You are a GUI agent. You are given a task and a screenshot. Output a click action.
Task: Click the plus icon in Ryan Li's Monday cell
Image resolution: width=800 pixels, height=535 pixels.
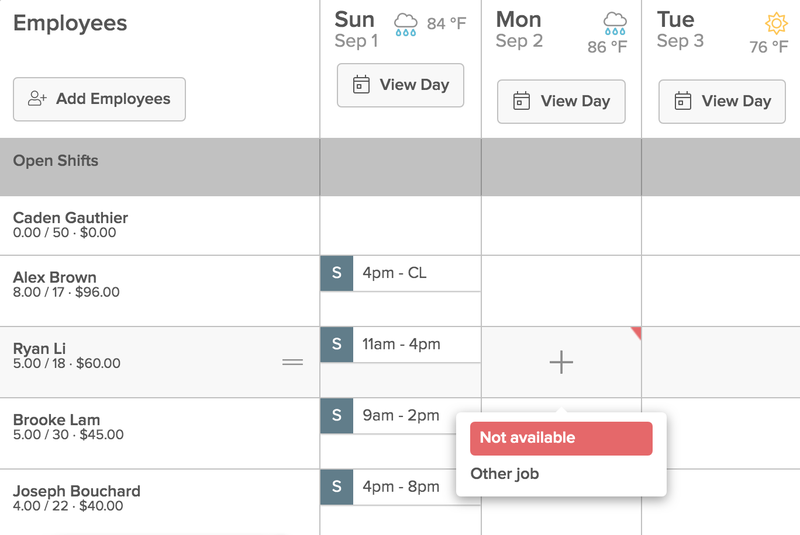click(561, 362)
